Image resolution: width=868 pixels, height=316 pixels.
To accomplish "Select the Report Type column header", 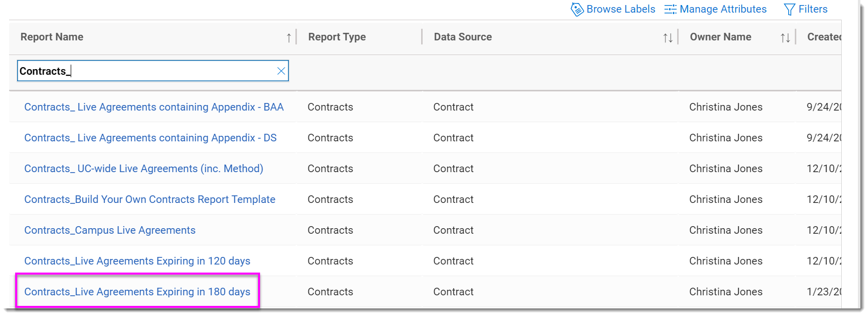I will click(336, 37).
